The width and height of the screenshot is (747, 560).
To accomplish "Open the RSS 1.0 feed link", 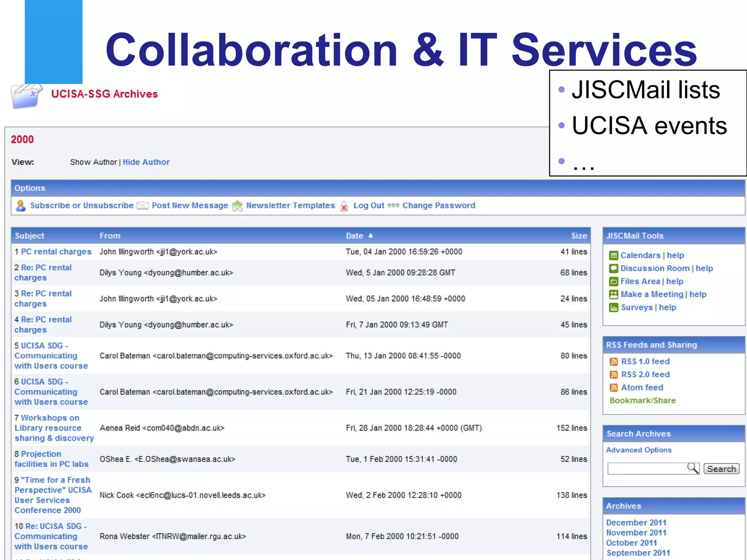I will (646, 362).
